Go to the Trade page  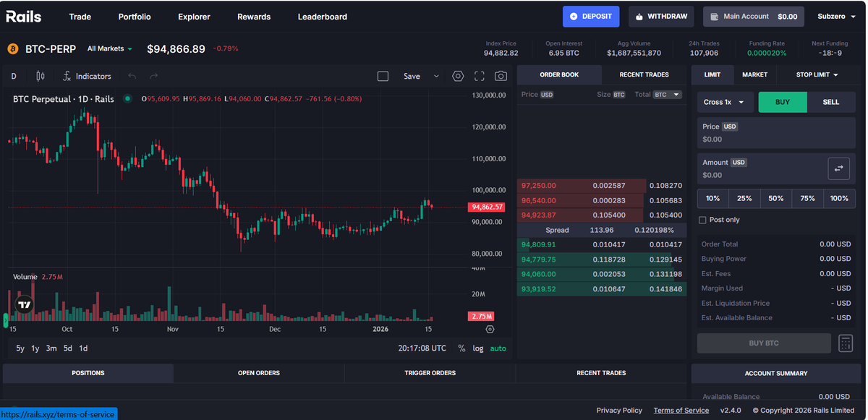pos(80,17)
